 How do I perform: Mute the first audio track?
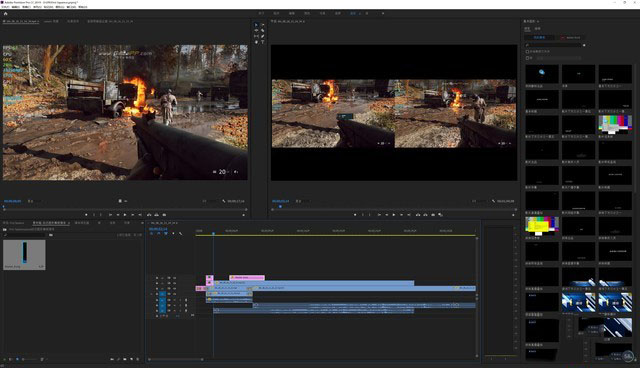pyautogui.click(x=175, y=300)
